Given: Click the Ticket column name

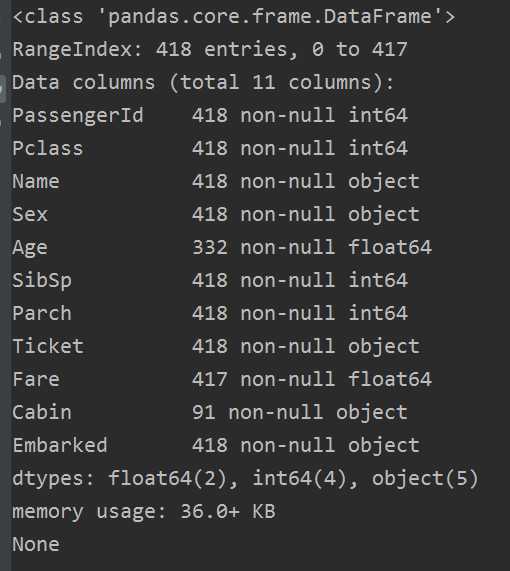Looking at the screenshot, I should (48, 346).
